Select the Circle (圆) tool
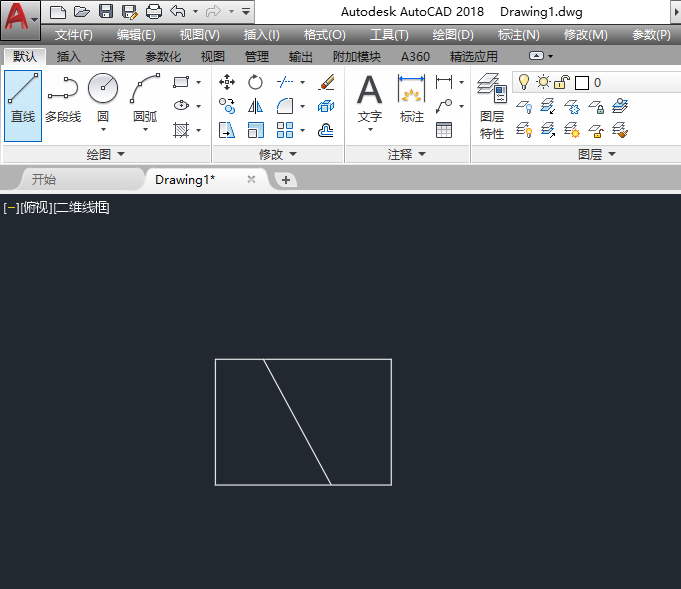 (x=103, y=98)
